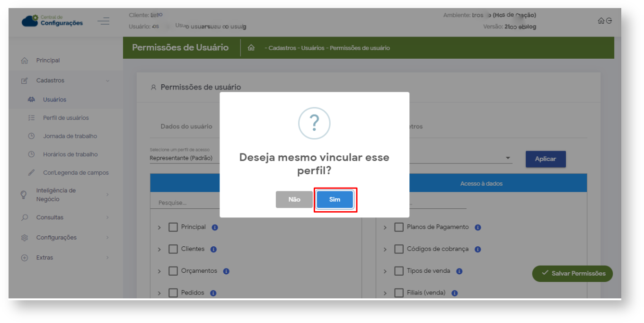The width and height of the screenshot is (644, 323).
Task: Check the Principal permission checkbox
Action: coord(173,227)
